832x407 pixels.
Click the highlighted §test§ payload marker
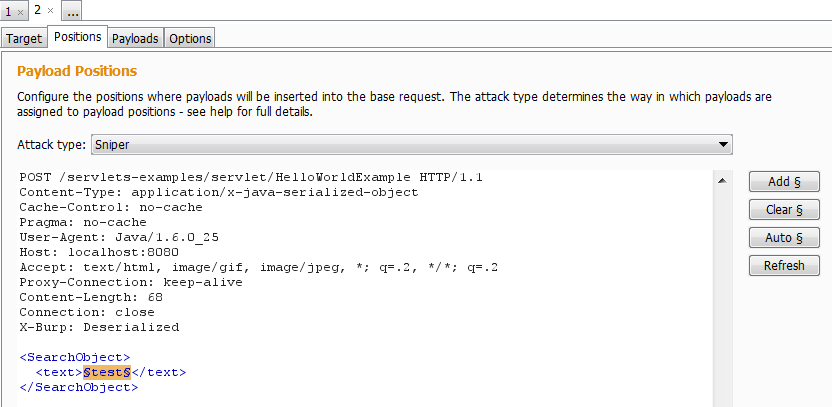[107, 373]
